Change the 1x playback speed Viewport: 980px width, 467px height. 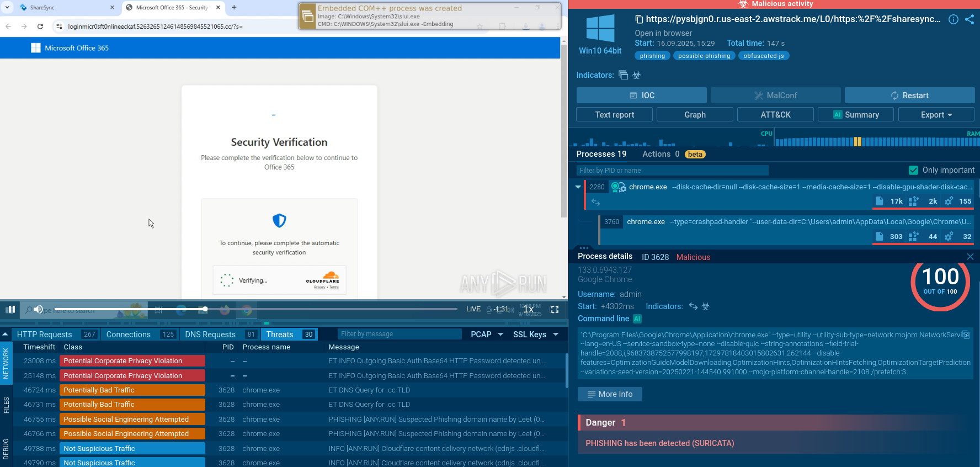pyautogui.click(x=529, y=310)
